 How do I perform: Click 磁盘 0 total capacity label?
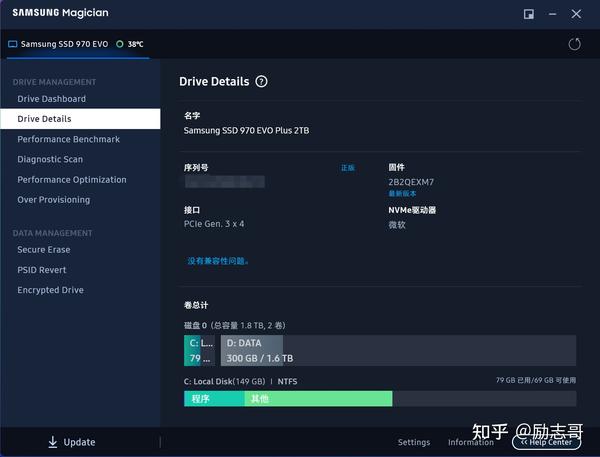(x=235, y=325)
